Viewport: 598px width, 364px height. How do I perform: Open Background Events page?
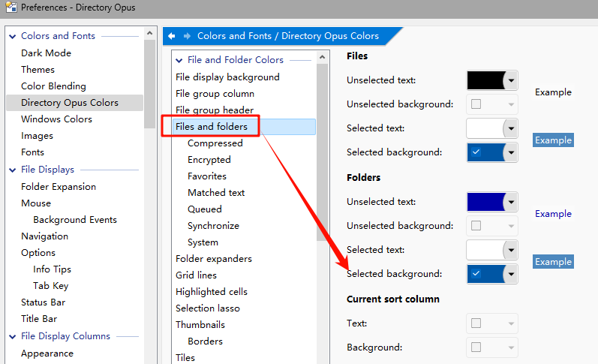click(75, 220)
